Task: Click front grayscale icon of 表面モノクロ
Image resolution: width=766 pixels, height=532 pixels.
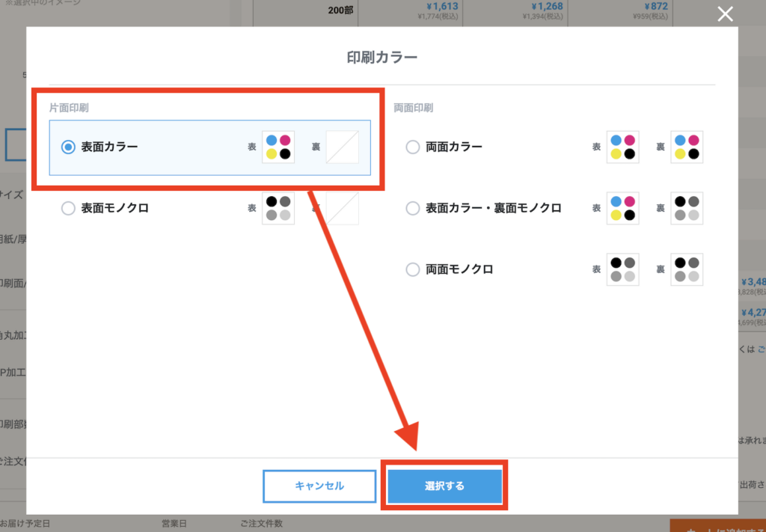Action: [x=278, y=208]
